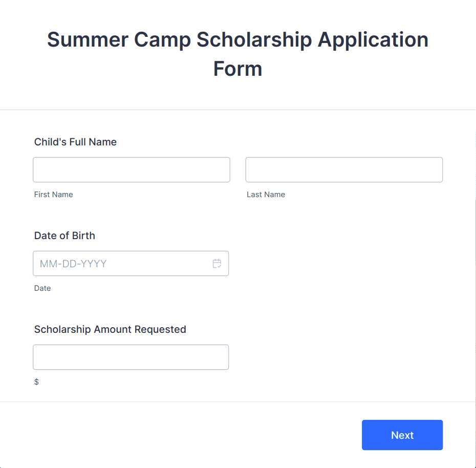Click Next to continue the application

tap(402, 435)
